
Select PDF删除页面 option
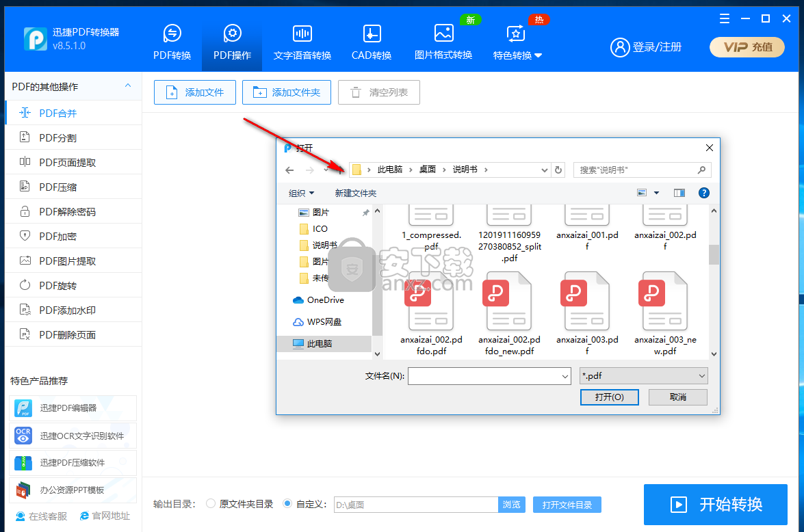point(73,334)
